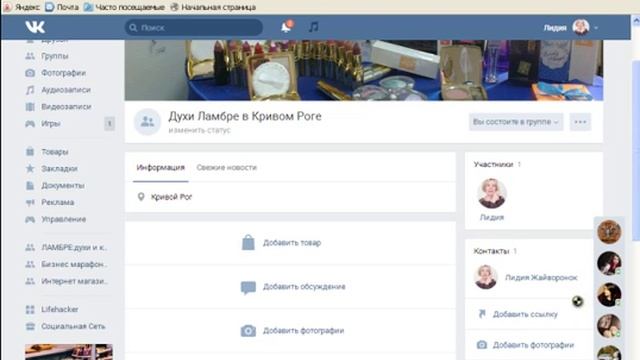Open Начальная страница bookmark

click(213, 7)
